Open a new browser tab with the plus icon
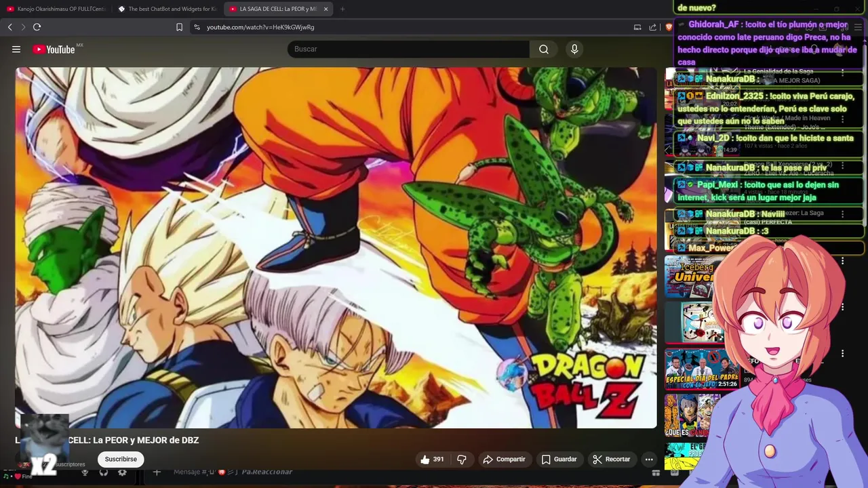This screenshot has height=488, width=868. [x=342, y=9]
